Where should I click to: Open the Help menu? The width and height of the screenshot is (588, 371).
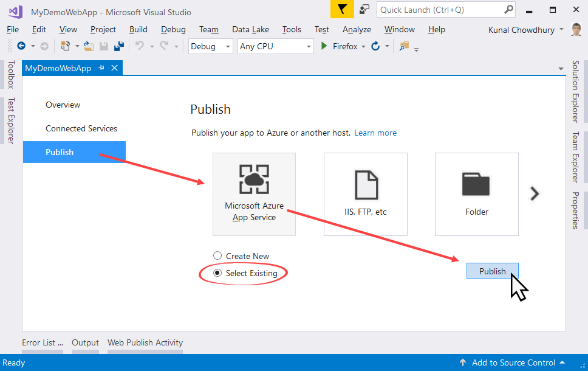tap(437, 29)
